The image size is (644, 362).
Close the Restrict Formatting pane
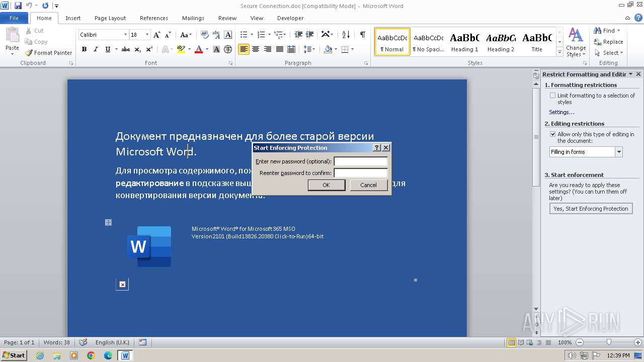(638, 74)
